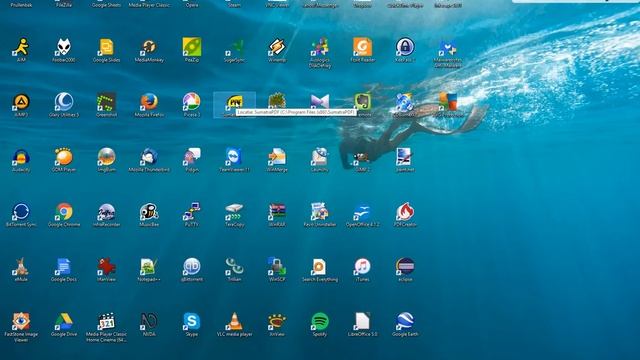Select the Skype desktop icon

click(x=192, y=322)
